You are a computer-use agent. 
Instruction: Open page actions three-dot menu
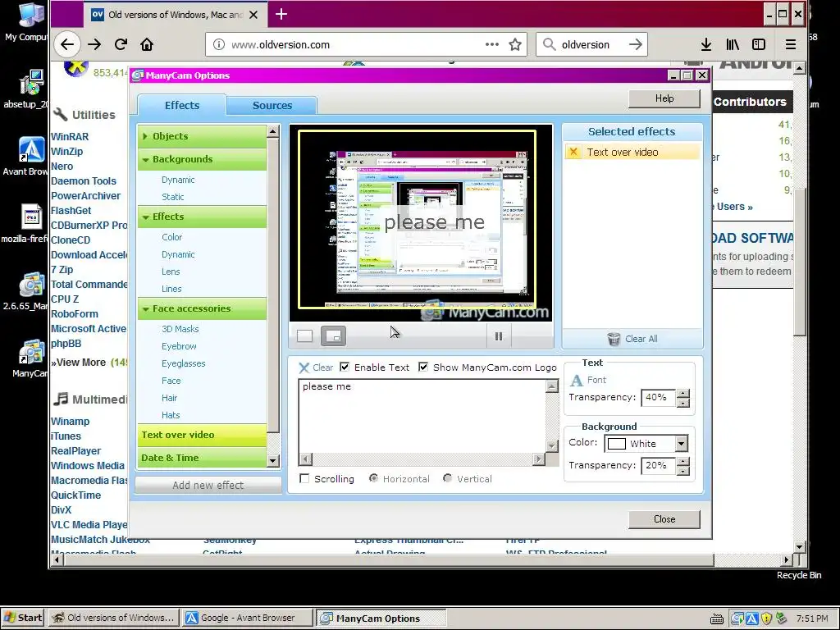click(492, 44)
